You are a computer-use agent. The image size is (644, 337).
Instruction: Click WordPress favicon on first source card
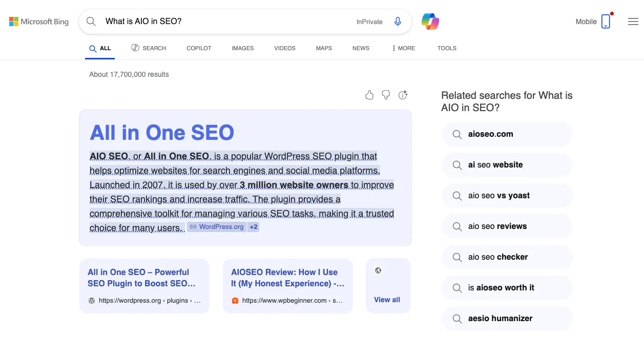pyautogui.click(x=92, y=301)
